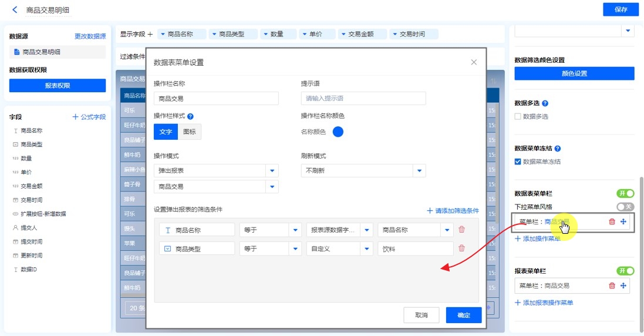Image resolution: width=644 pixels, height=336 pixels.
Task: Delete the 商品类型 filter condition row
Action: 461,248
